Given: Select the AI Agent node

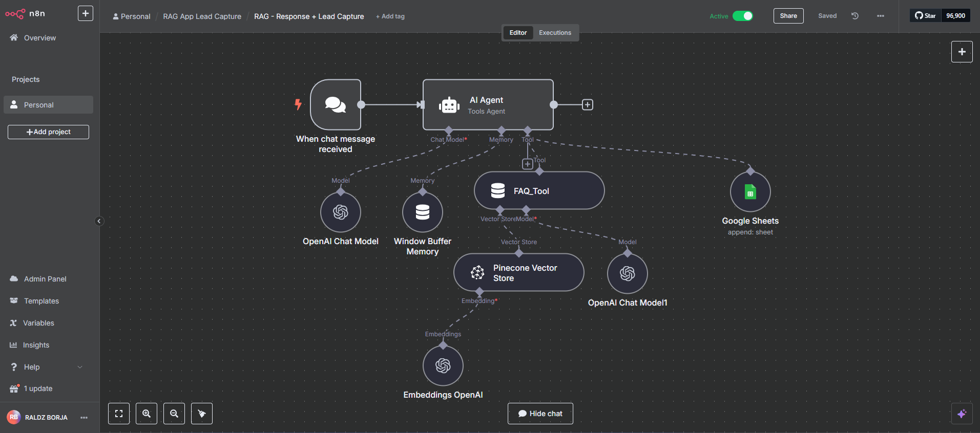Looking at the screenshot, I should click(488, 104).
